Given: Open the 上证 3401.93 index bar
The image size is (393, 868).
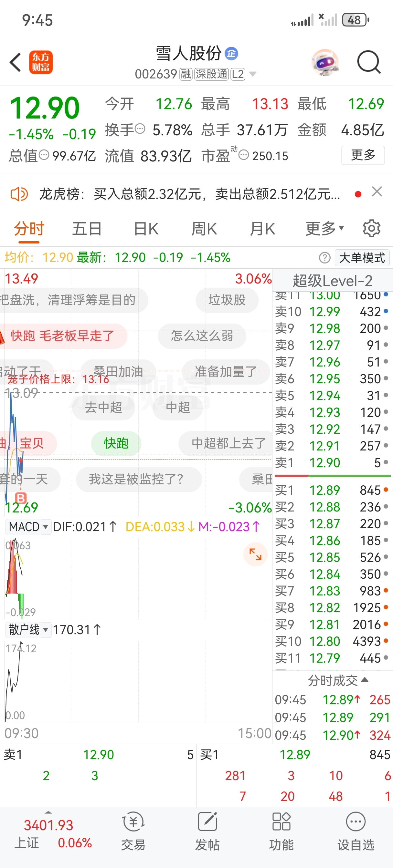Looking at the screenshot, I should (49, 834).
